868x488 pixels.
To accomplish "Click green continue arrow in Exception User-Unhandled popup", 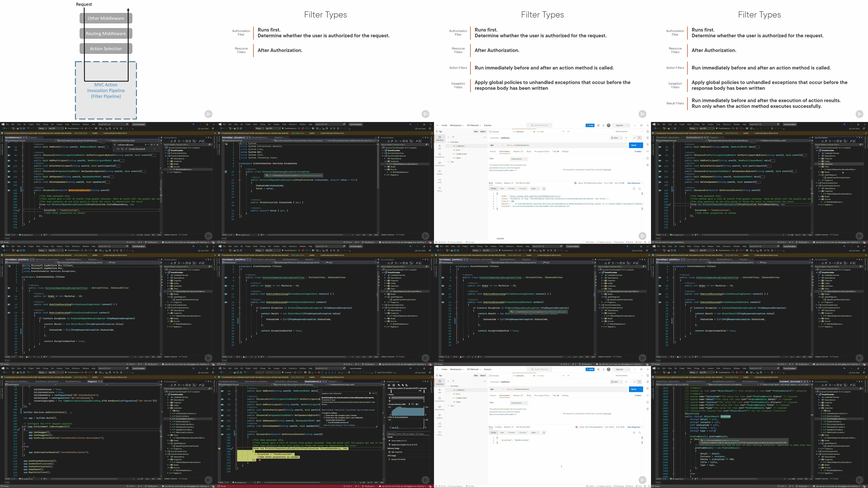I will tap(370, 393).
